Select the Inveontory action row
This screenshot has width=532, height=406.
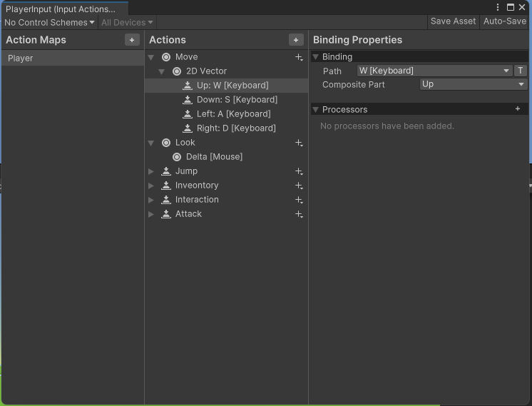pos(226,186)
